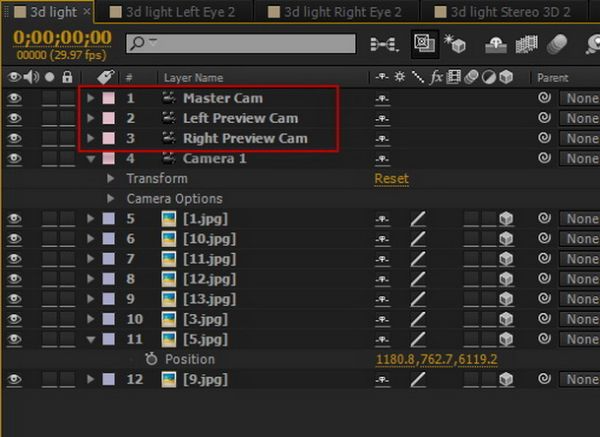This screenshot has width=600, height=437.
Task: Hide the Right Preview Cam layer
Action: pyautogui.click(x=14, y=138)
